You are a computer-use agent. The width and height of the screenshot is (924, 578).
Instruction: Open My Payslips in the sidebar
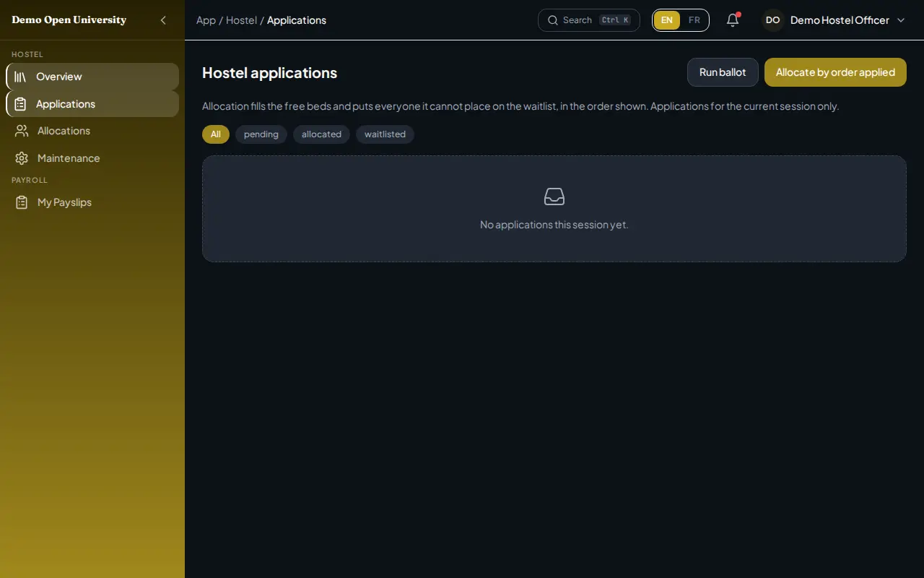click(x=92, y=202)
